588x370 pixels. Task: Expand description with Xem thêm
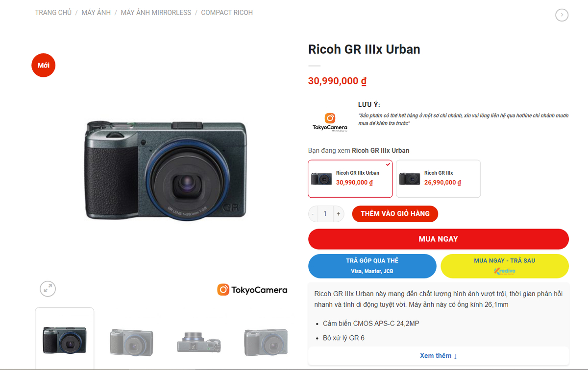pos(439,356)
